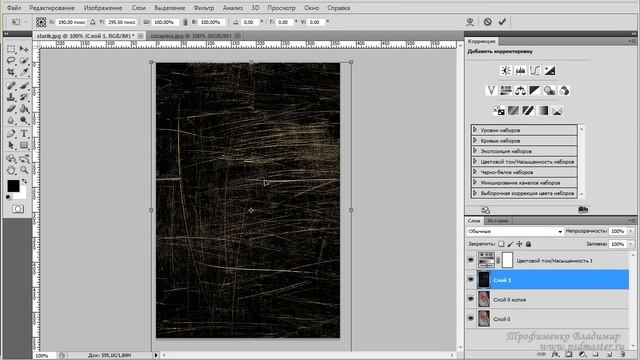This screenshot has width=640, height=360.
Task: Select the Dodge tool
Action: [x=24, y=120]
